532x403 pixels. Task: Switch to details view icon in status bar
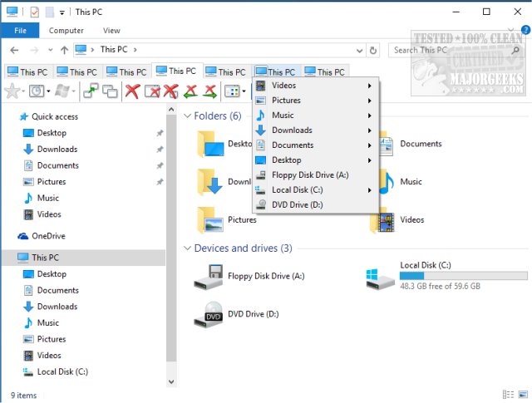pyautogui.click(x=508, y=395)
